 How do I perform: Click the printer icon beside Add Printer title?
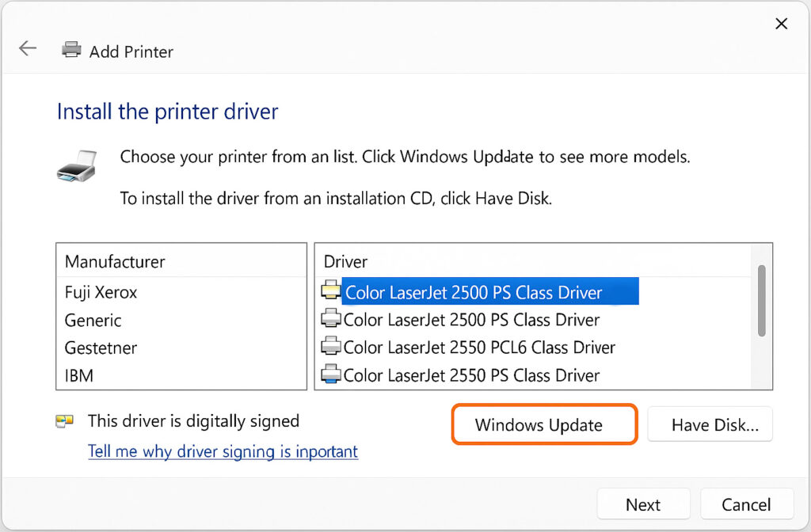coord(71,50)
